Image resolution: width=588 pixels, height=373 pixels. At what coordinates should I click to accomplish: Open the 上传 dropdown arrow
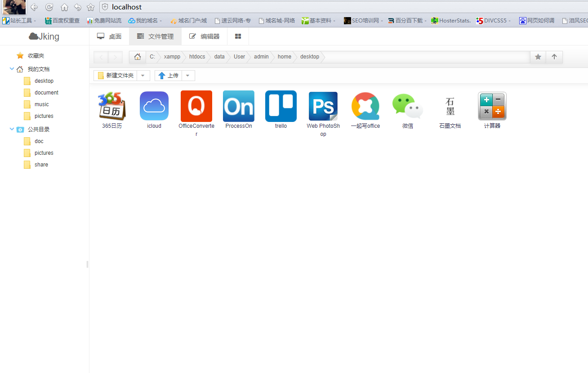[x=188, y=76]
